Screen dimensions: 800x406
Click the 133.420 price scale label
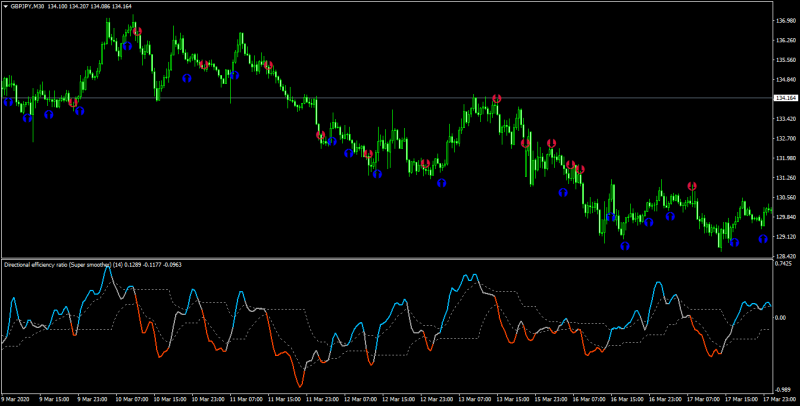coord(786,119)
